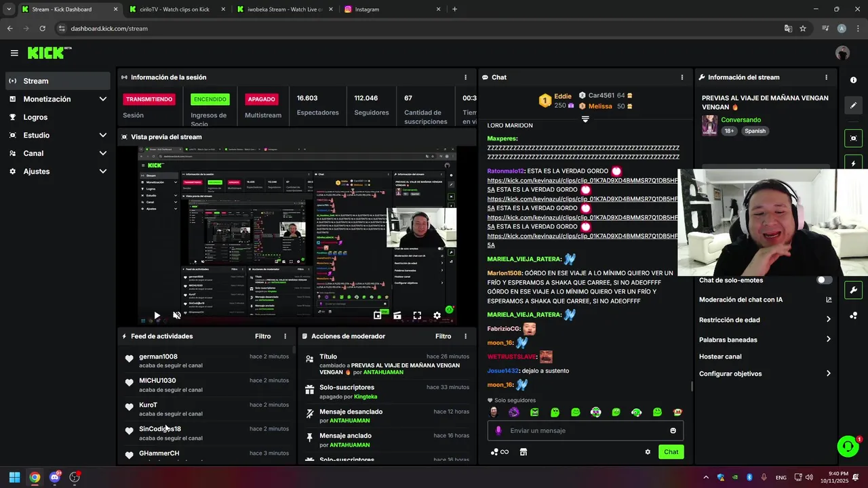
Task: Click the wrench icon in right sidebar
Action: (853, 290)
